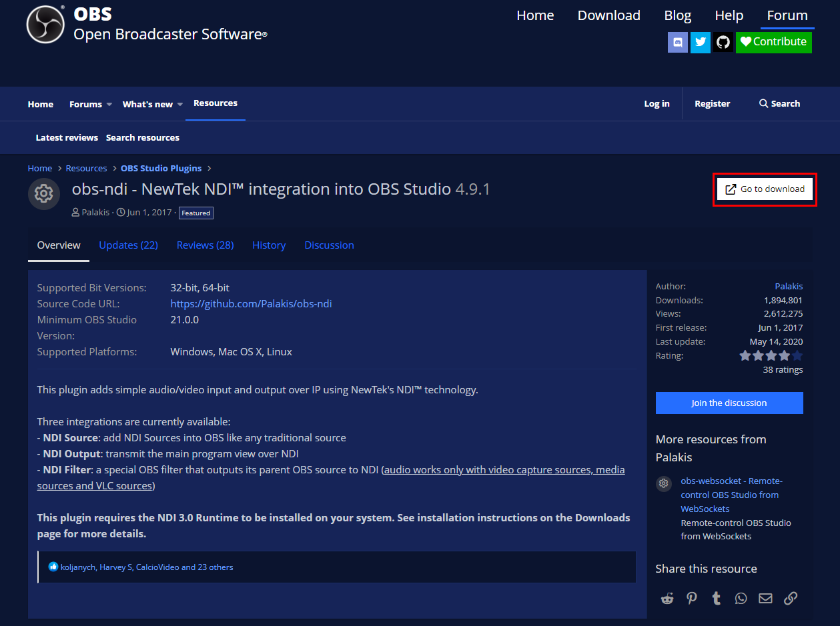Open the GitHub social icon

723,42
